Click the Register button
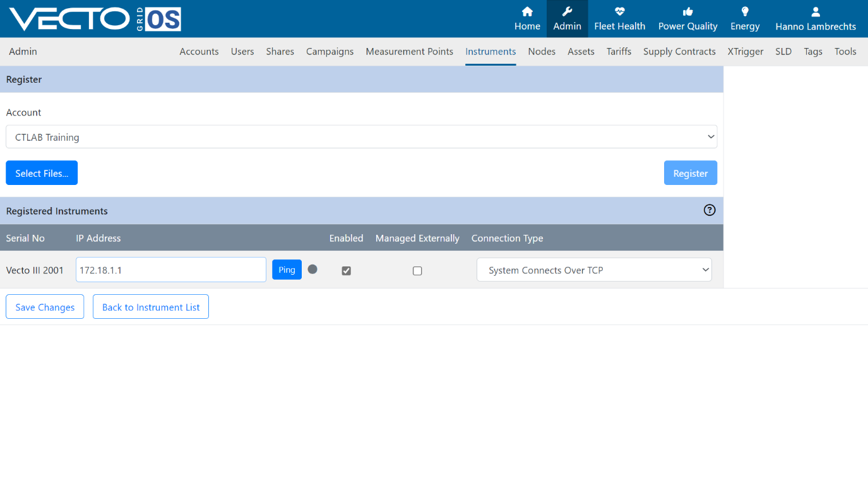 691,173
